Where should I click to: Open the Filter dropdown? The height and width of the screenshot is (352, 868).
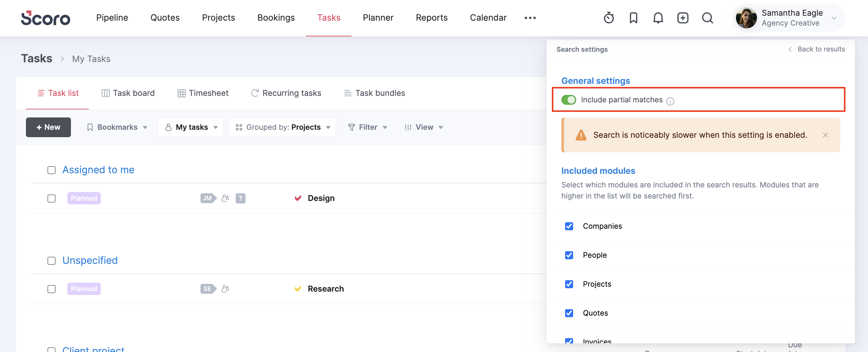[367, 127]
